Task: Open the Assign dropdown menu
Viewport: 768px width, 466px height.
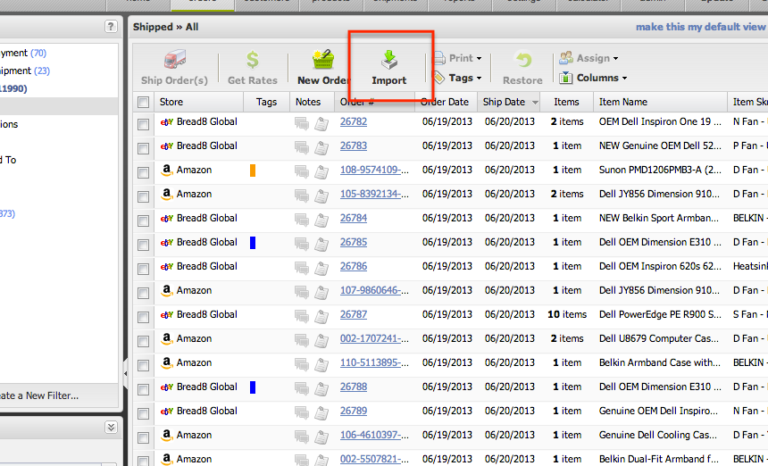Action: (x=589, y=58)
